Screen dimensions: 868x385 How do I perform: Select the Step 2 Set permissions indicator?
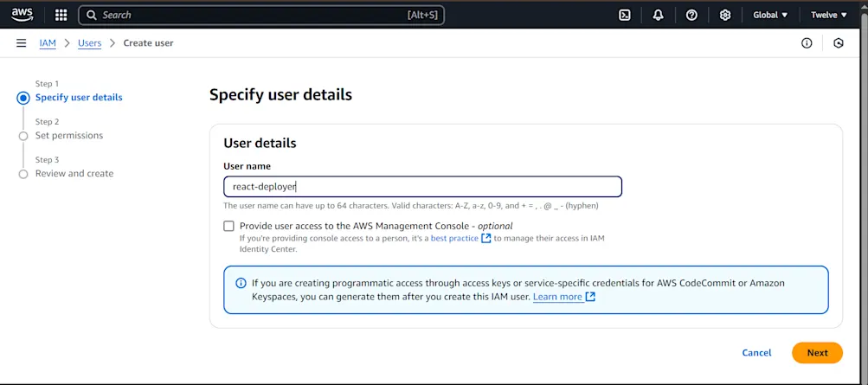23,136
